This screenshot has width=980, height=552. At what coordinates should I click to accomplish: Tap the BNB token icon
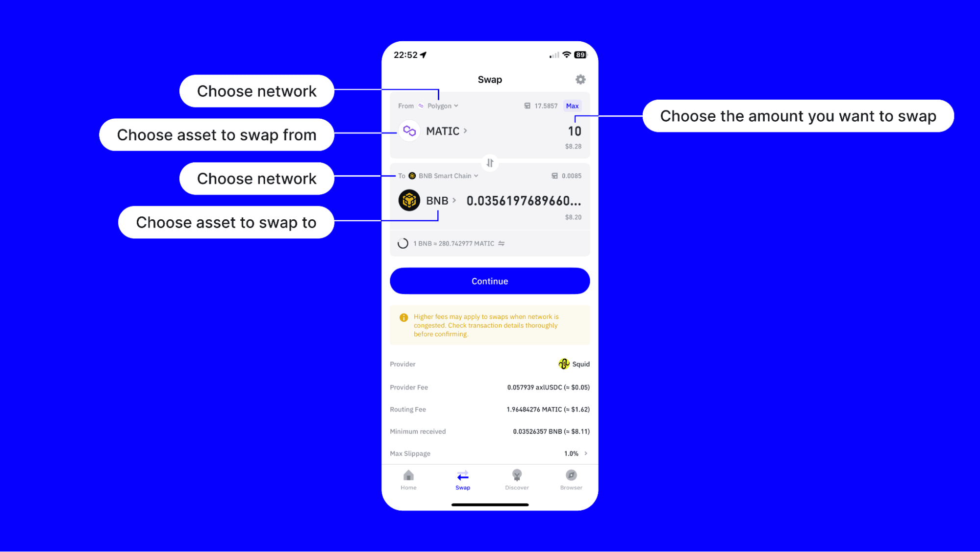[409, 200]
